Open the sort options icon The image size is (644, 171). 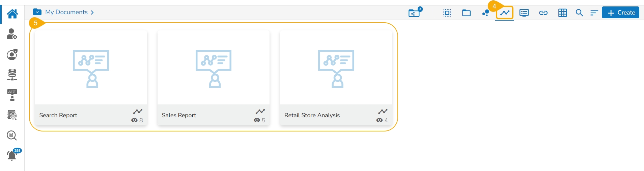point(594,13)
